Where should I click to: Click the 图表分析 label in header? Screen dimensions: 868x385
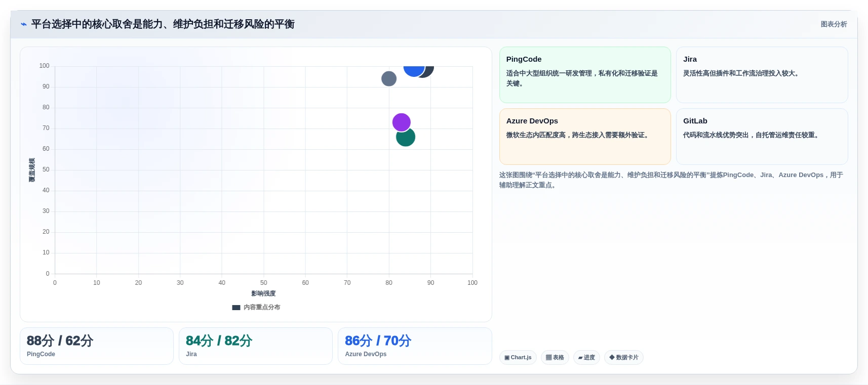tap(834, 24)
